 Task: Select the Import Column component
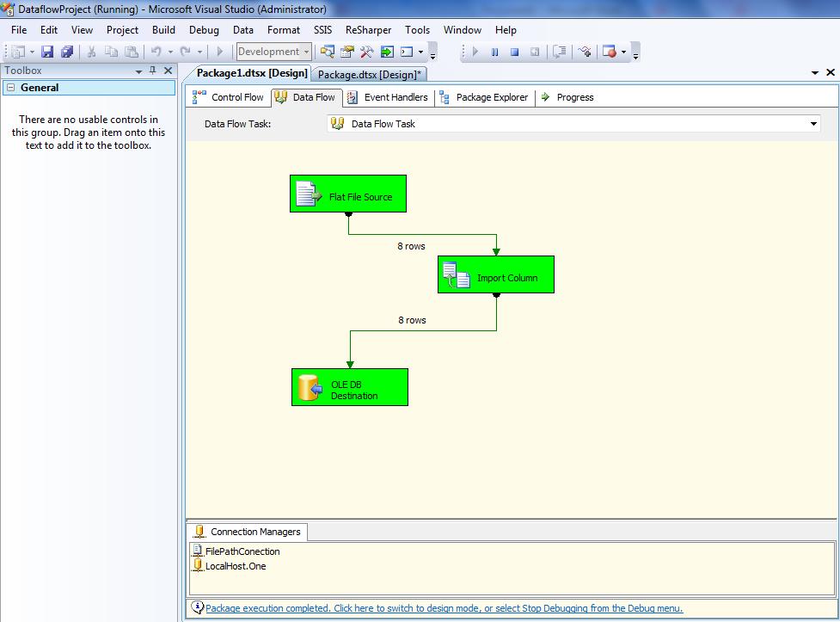click(496, 275)
